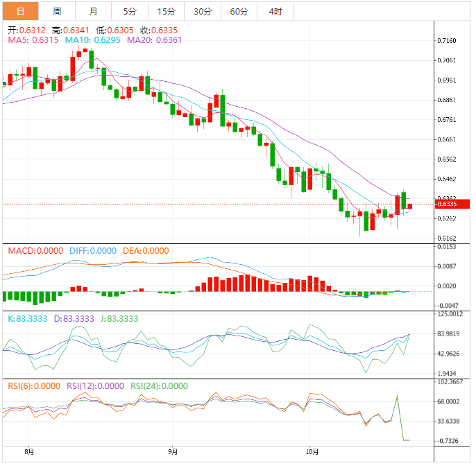The height and width of the screenshot is (468, 476).
Task: Click the DEA:0.0000 label
Action: [x=146, y=251]
